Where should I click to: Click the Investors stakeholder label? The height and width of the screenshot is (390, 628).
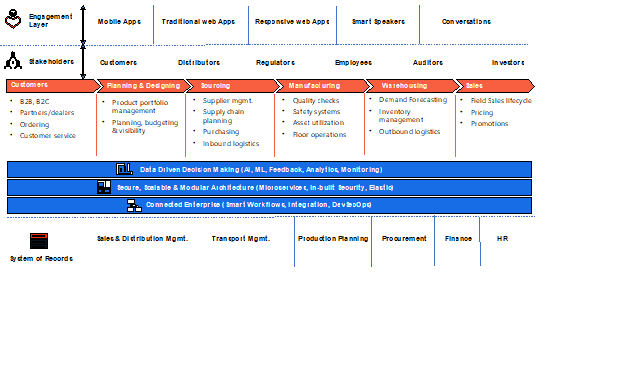(508, 62)
